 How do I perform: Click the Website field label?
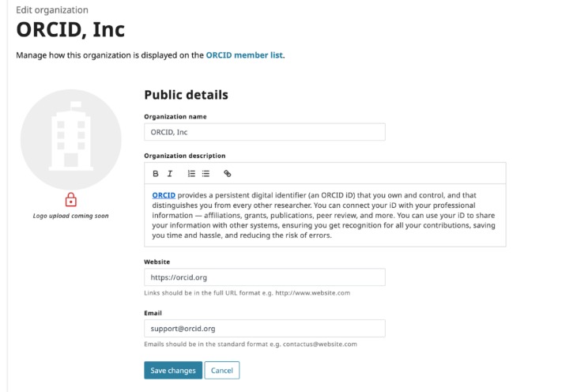[x=157, y=262]
